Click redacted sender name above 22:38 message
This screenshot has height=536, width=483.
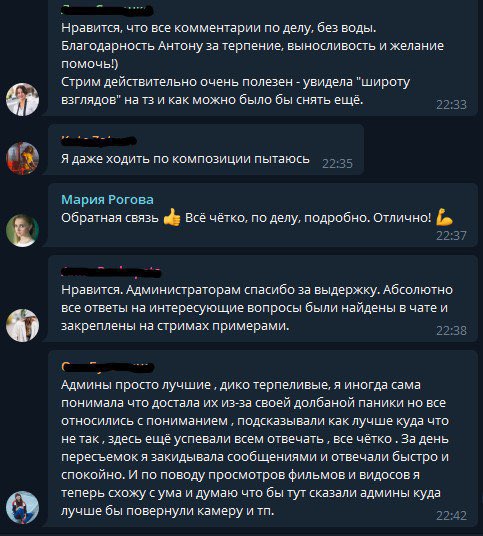111,271
